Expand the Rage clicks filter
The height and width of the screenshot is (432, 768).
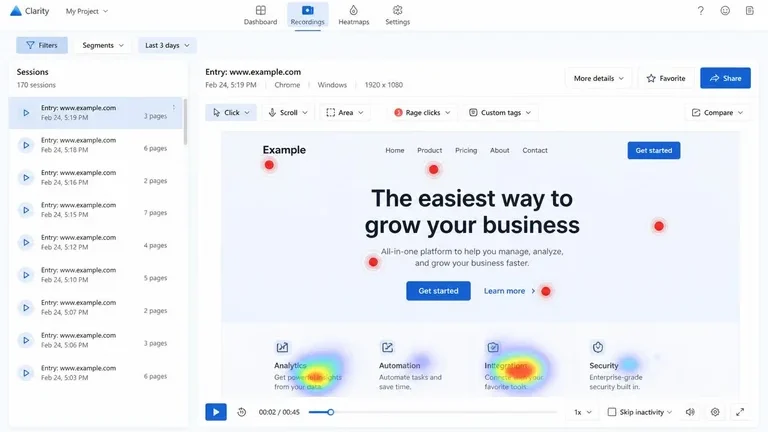click(422, 113)
